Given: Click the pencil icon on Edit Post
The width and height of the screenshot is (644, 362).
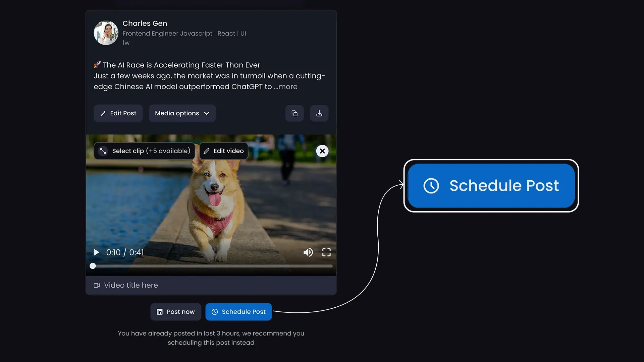Looking at the screenshot, I should (x=103, y=113).
